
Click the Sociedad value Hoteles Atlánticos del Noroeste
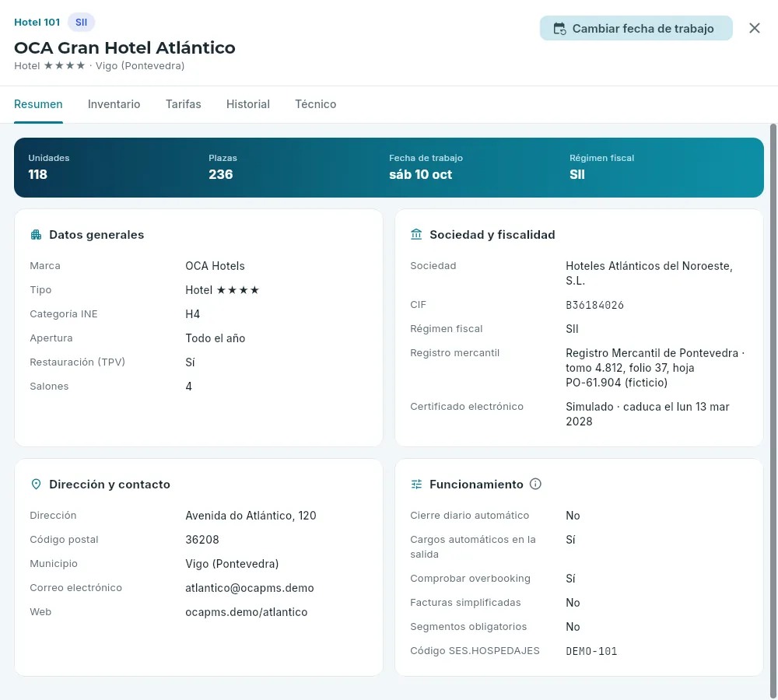[649, 273]
